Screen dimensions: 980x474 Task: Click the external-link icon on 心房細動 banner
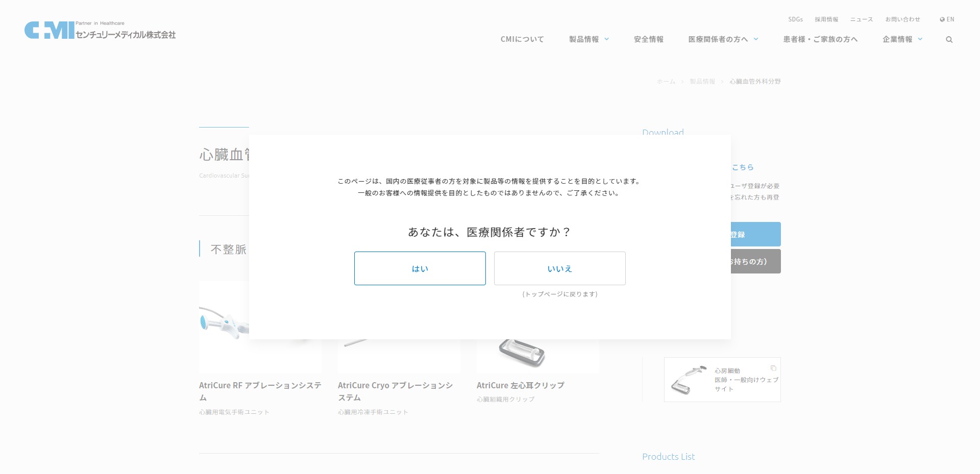click(773, 368)
